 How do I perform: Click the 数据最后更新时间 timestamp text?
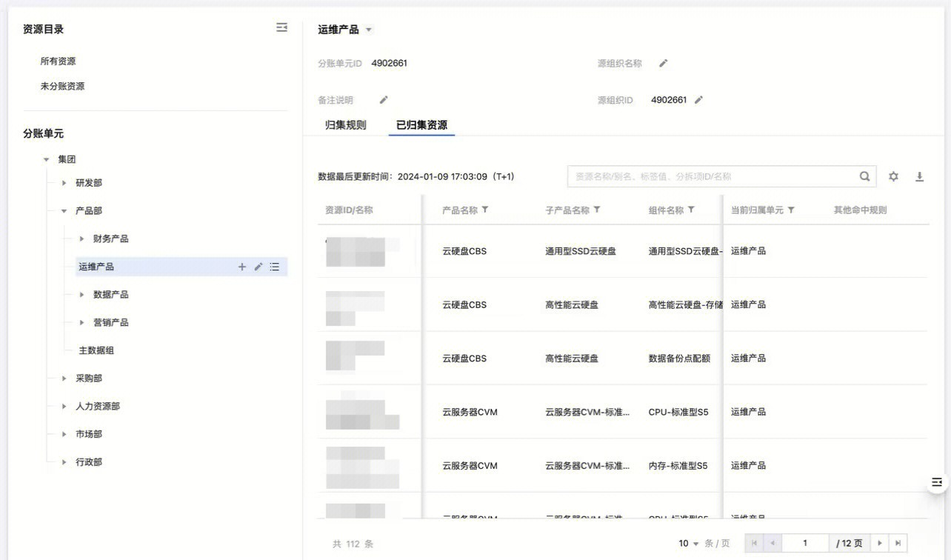(x=416, y=177)
